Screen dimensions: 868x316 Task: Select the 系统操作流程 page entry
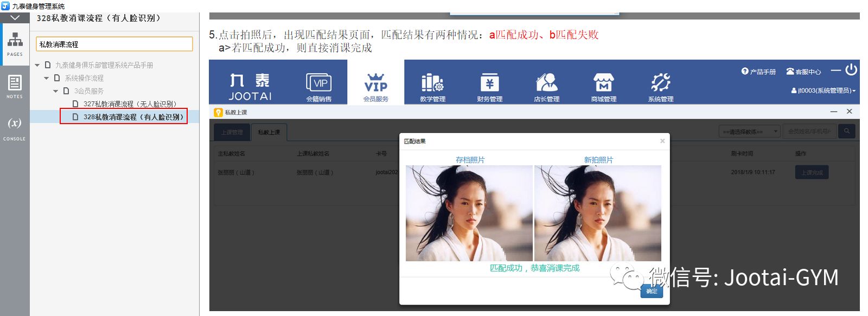point(84,78)
